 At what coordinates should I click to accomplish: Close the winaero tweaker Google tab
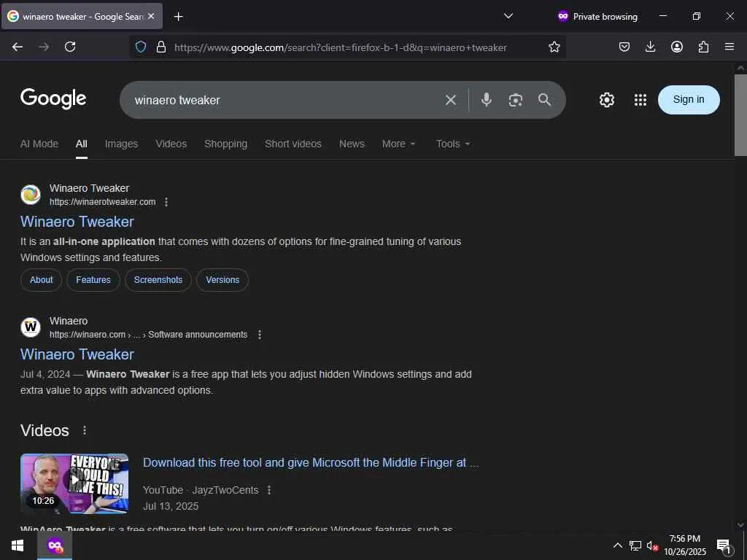pyautogui.click(x=151, y=16)
